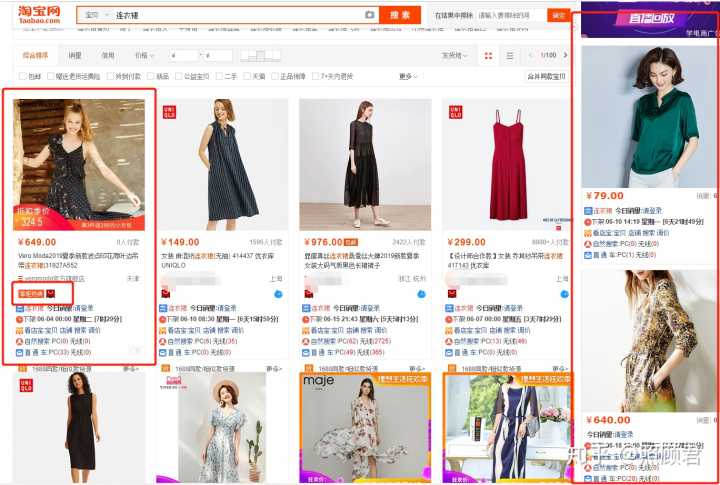Switch to list view icon
This screenshot has width=720, height=485.
[x=510, y=56]
